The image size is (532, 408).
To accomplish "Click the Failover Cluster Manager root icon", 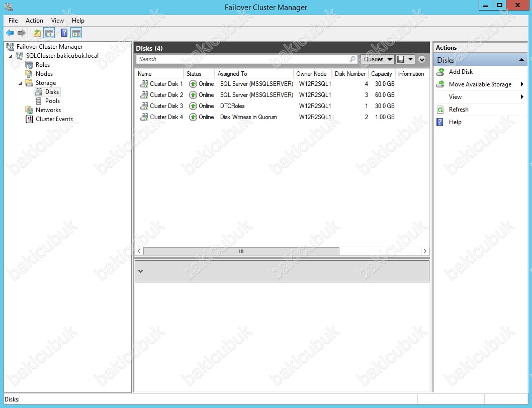I will click(10, 46).
